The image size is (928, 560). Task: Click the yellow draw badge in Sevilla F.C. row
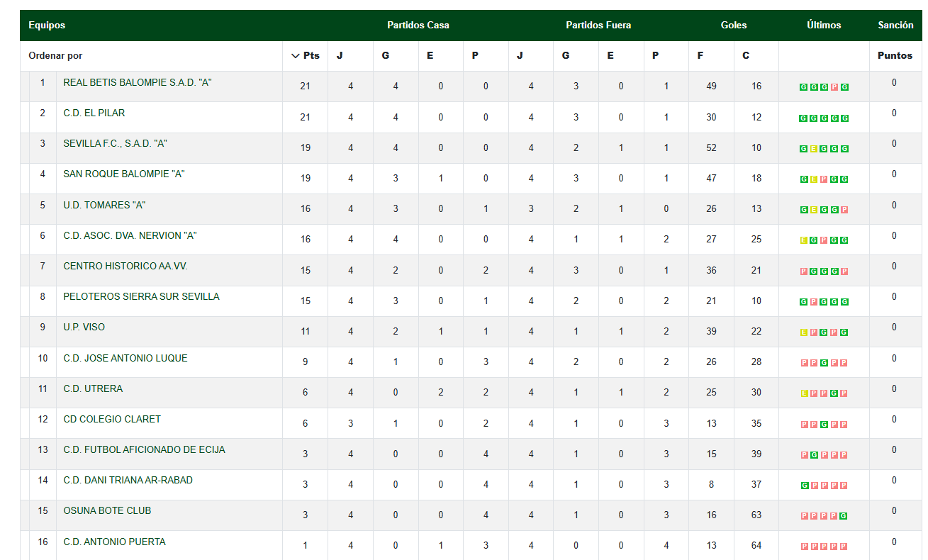point(814,149)
